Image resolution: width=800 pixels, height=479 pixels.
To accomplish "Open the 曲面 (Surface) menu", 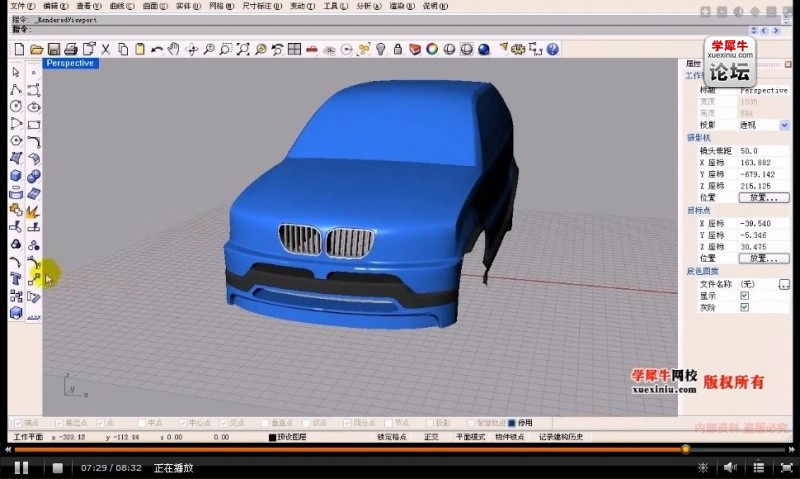I will click(x=155, y=6).
